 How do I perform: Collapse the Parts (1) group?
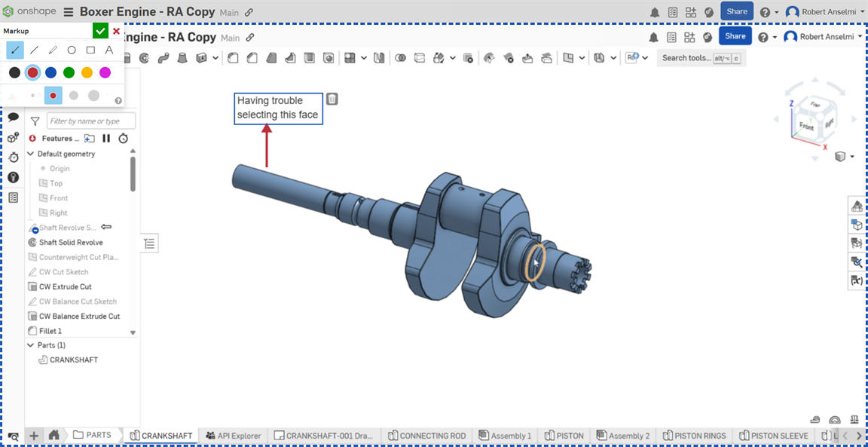click(x=31, y=345)
